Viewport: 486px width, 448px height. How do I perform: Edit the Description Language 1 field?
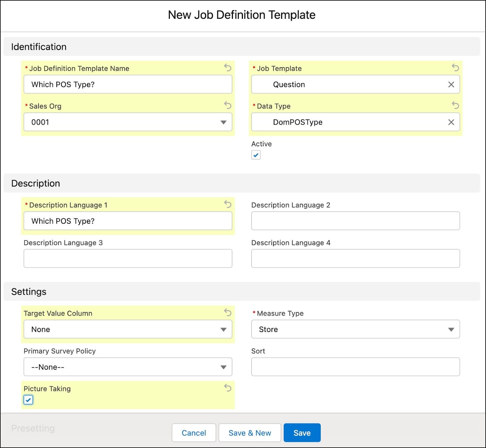click(128, 221)
